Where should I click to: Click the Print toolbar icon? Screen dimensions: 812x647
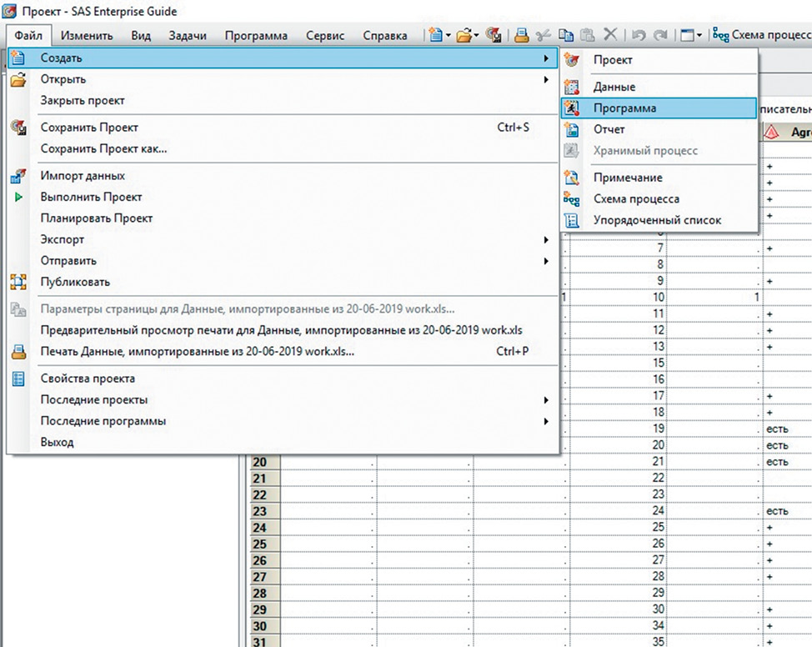pyautogui.click(x=522, y=35)
